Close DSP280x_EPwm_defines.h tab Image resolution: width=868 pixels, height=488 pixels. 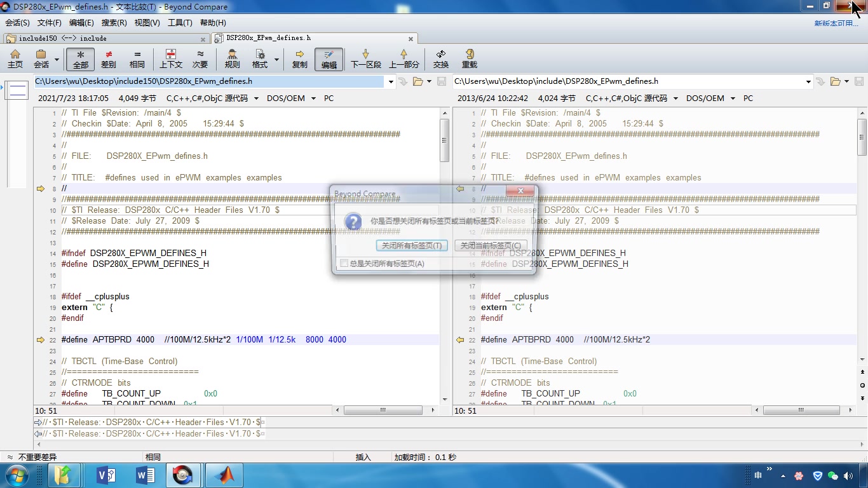410,39
